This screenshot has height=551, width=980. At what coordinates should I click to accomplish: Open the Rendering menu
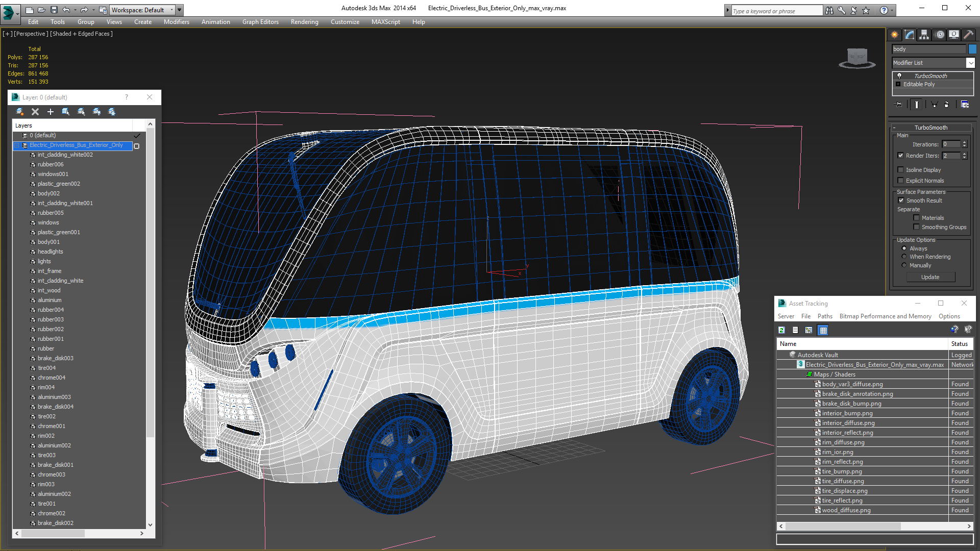coord(304,22)
